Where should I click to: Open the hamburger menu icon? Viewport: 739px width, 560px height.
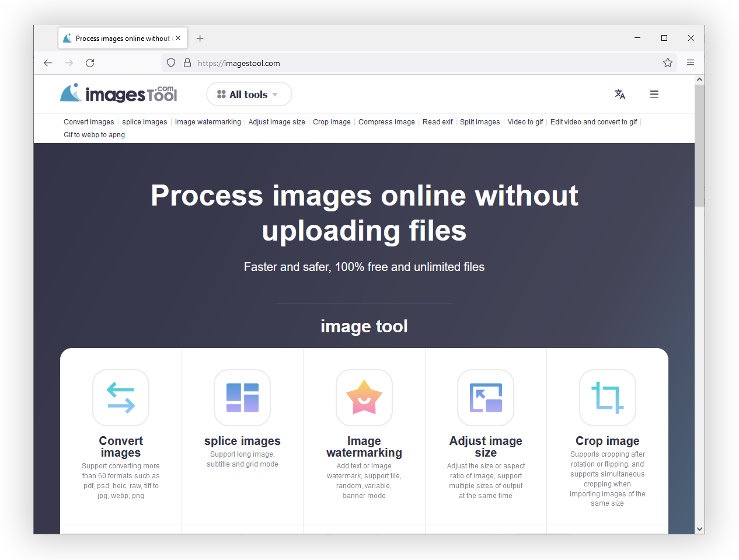coord(654,94)
